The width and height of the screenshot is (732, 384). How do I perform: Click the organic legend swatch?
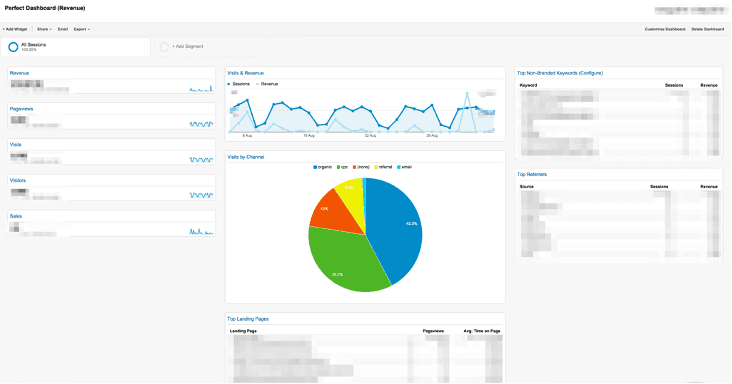tap(315, 167)
